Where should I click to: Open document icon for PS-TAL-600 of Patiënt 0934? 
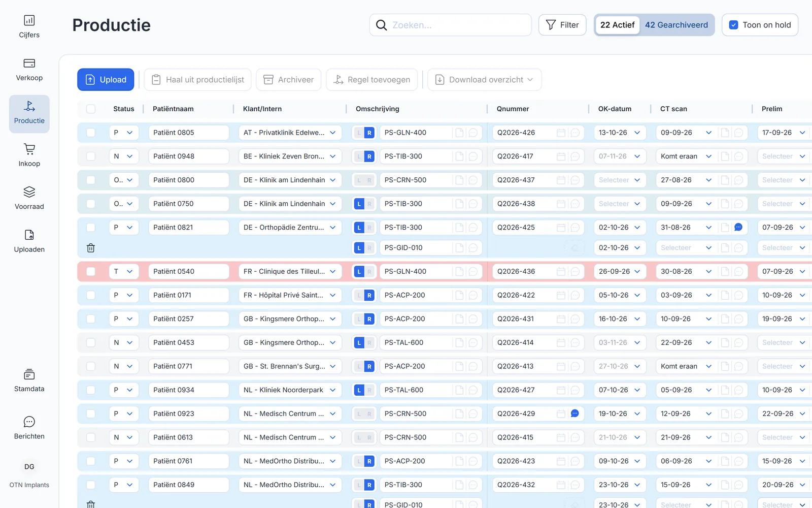point(459,390)
